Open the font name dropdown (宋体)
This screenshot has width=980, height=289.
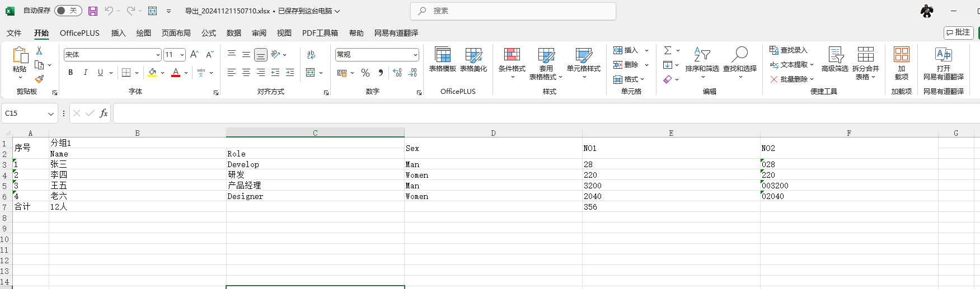point(157,55)
